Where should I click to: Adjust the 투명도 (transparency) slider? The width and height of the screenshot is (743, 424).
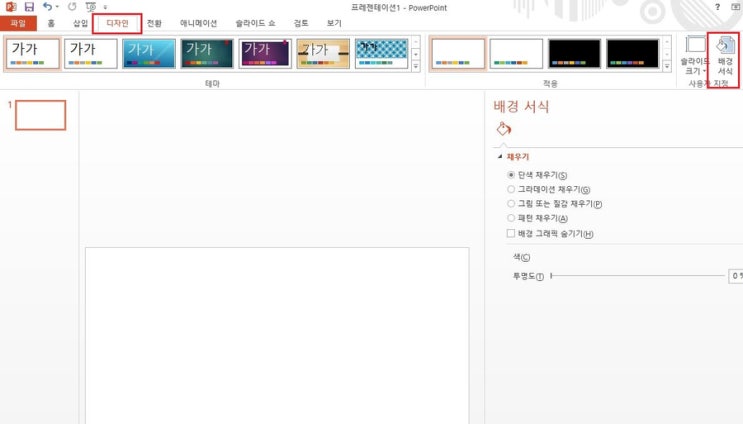point(637,276)
